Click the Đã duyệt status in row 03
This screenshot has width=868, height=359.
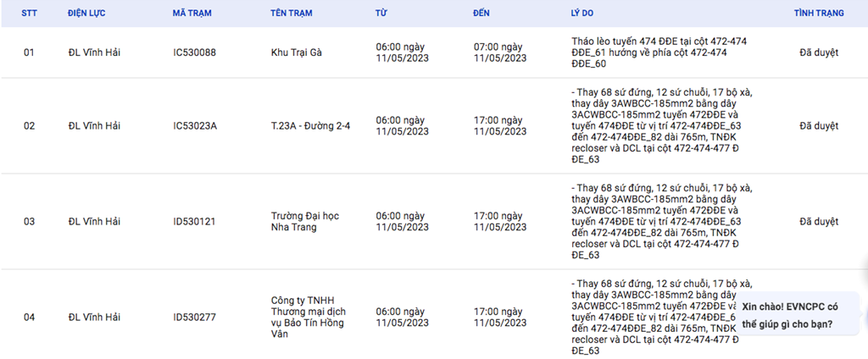819,222
